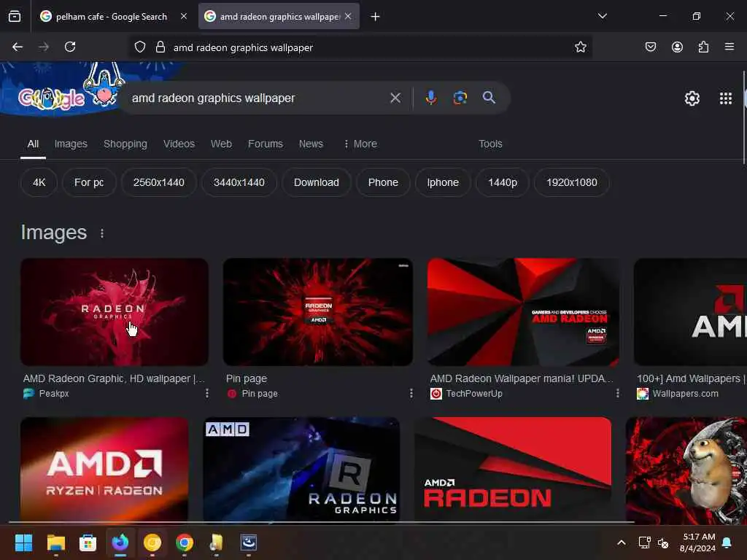
Task: Open AMD Ryzen Radeon wallpaper thumbnail
Action: pos(104,470)
